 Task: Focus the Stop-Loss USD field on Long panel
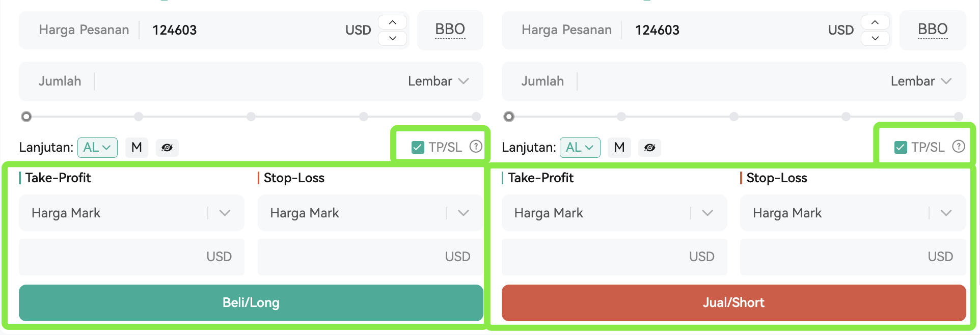[370, 257]
